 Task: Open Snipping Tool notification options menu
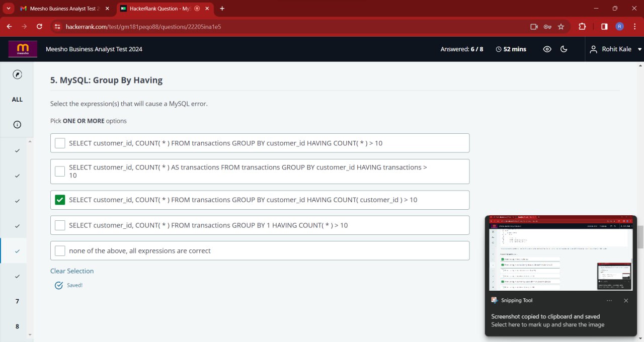tap(609, 300)
